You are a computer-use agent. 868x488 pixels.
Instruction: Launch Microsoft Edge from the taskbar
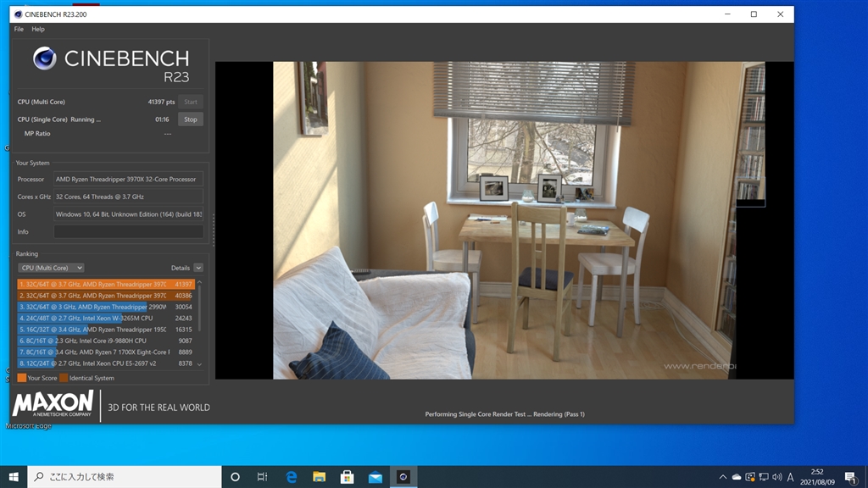(x=292, y=476)
